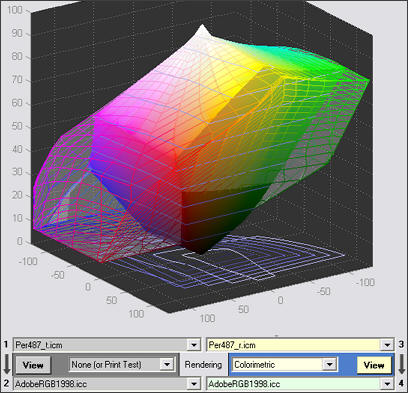Click the number 1 profile slot label
This screenshot has height=393, width=408.
[6, 344]
